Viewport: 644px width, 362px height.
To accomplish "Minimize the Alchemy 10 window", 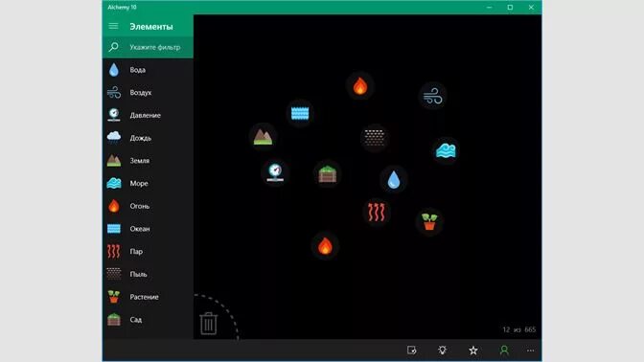I will pyautogui.click(x=489, y=8).
